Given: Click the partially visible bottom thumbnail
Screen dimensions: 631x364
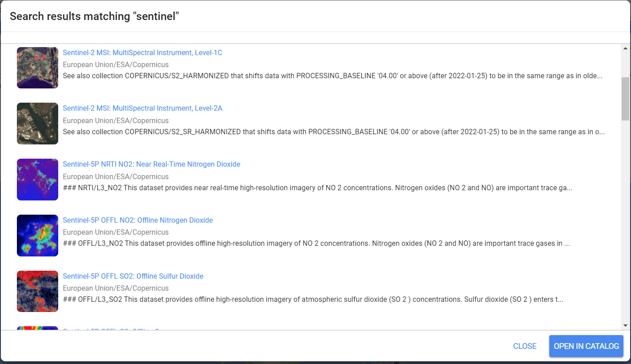Looking at the screenshot, I should [x=37, y=328].
